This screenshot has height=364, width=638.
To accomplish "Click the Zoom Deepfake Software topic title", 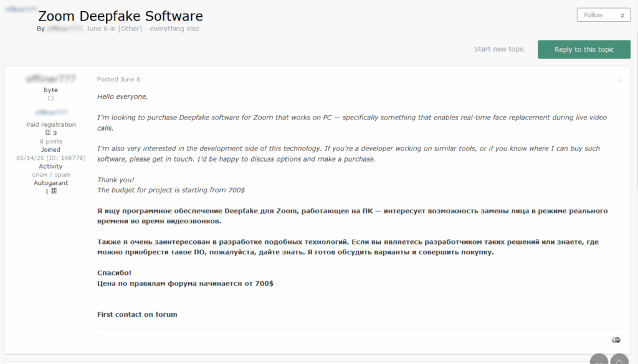I will pos(120,16).
